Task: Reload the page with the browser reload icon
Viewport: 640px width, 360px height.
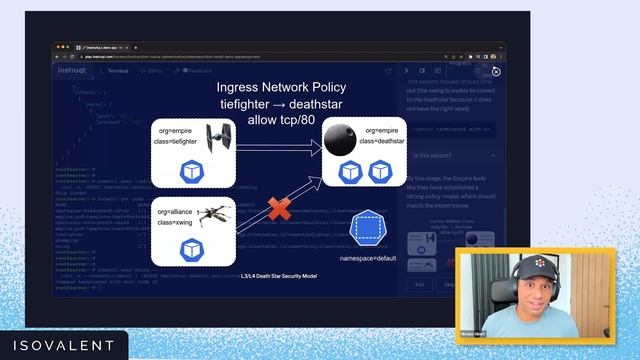Action: (x=72, y=57)
